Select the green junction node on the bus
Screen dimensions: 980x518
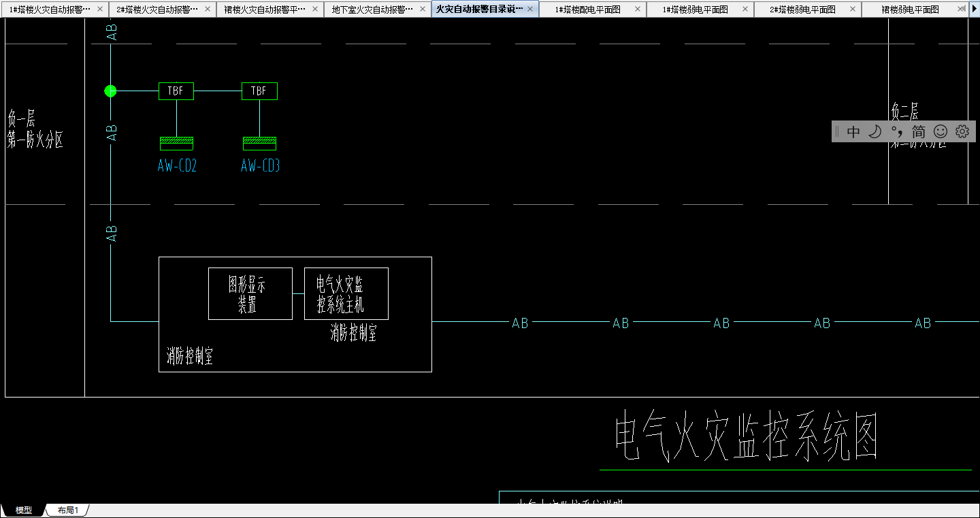coord(110,91)
